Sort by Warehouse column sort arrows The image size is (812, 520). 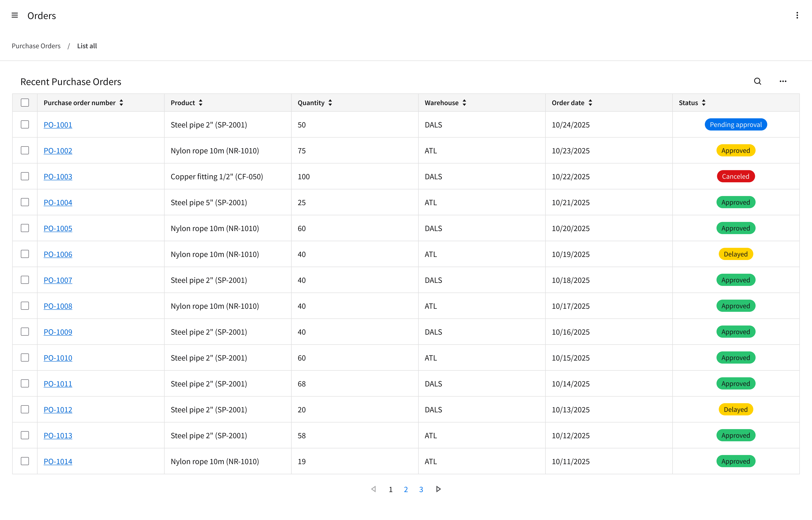coord(464,103)
